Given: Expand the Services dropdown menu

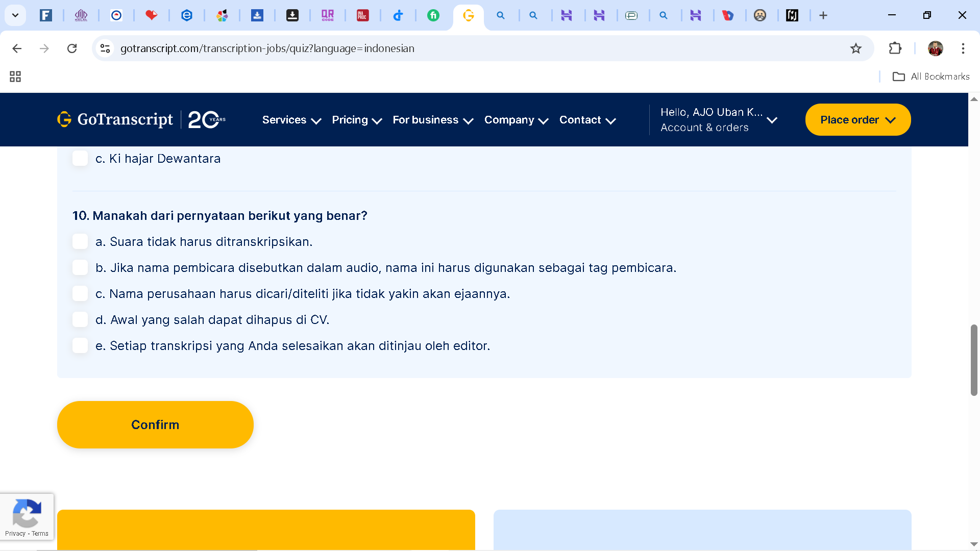Looking at the screenshot, I should click(x=291, y=120).
